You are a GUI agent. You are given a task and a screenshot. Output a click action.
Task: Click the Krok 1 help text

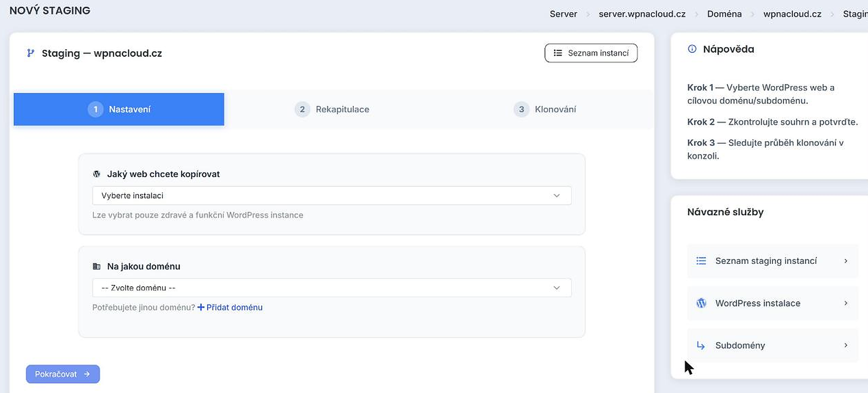click(761, 94)
